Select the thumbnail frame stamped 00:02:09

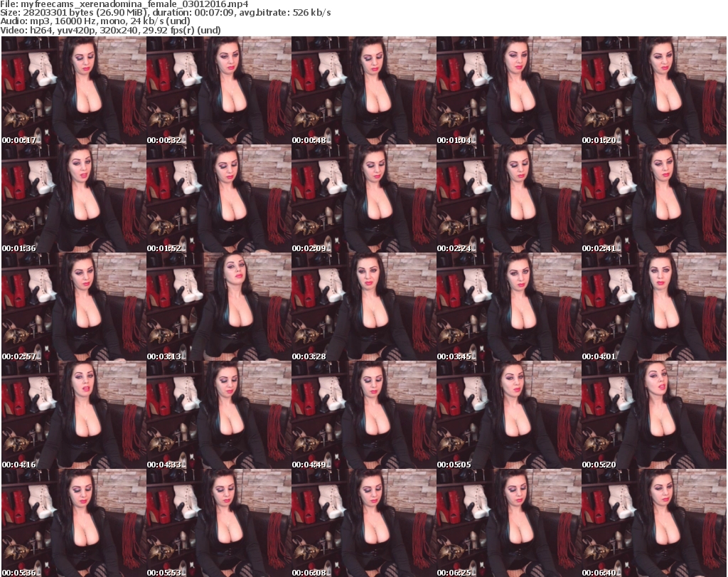(363, 198)
